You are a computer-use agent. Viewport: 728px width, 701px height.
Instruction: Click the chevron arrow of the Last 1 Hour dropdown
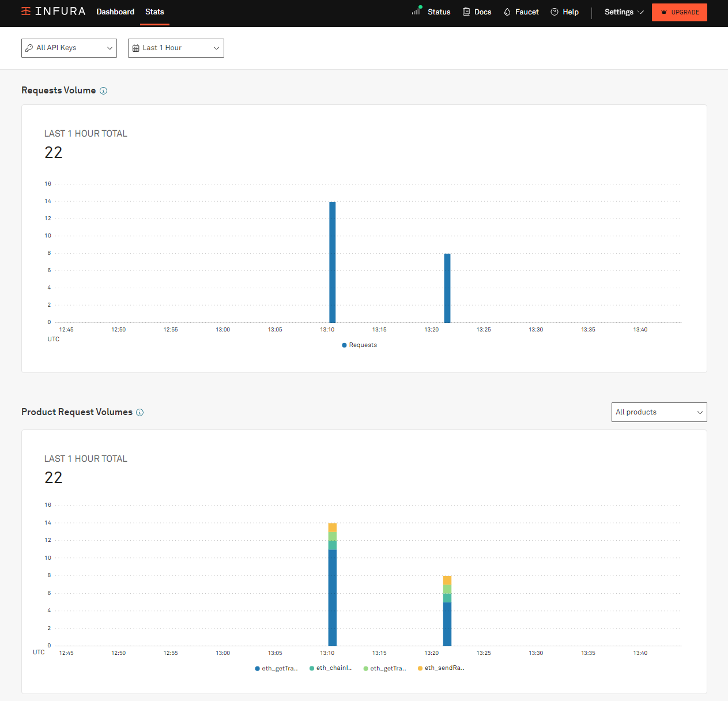216,48
